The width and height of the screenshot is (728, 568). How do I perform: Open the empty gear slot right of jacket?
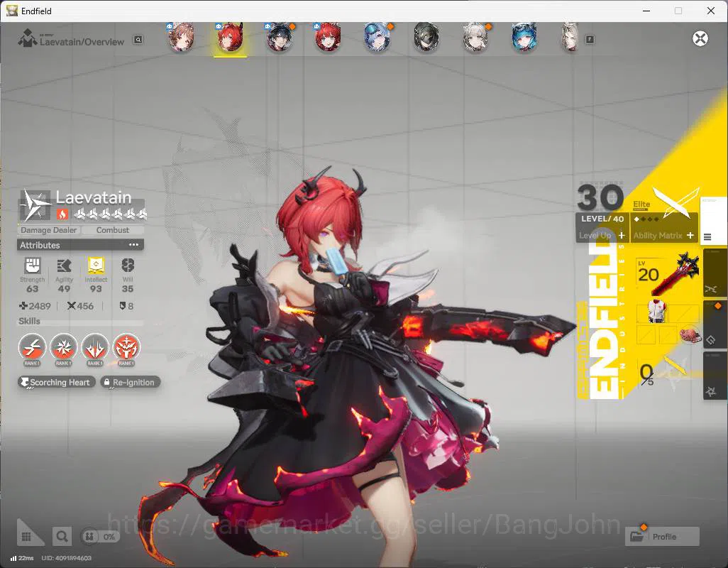point(685,313)
